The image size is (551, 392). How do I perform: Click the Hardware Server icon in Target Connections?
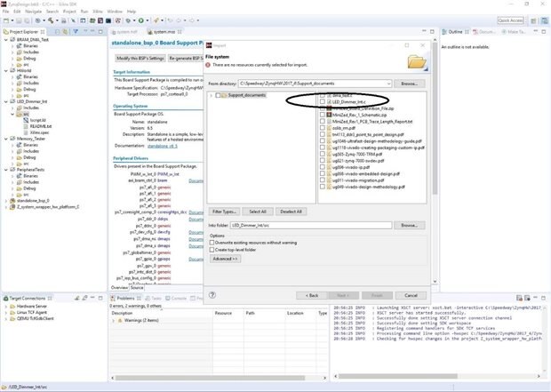tap(12, 307)
